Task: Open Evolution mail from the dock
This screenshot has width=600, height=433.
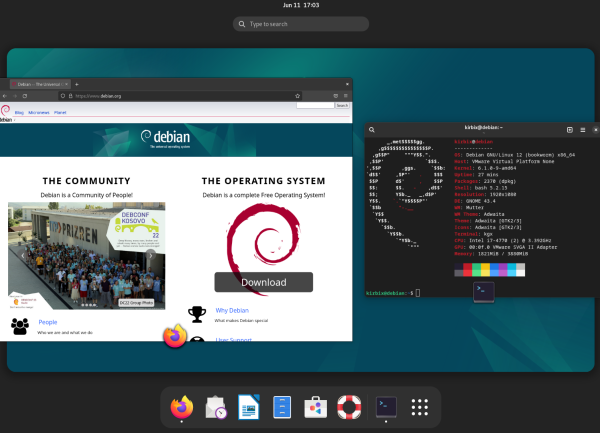Action: point(215,407)
